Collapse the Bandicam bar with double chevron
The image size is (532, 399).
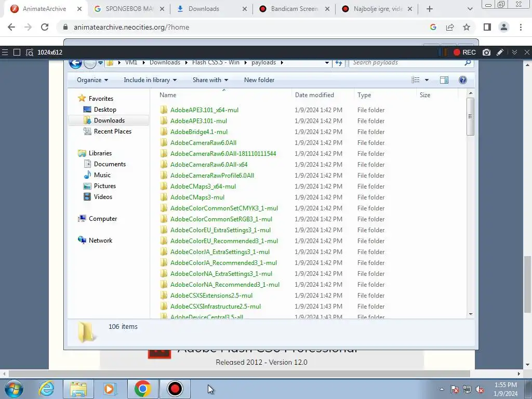[x=514, y=52]
